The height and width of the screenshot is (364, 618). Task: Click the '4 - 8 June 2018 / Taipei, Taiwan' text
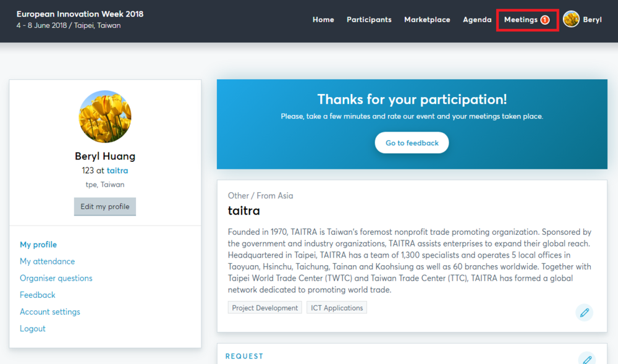[x=69, y=25]
